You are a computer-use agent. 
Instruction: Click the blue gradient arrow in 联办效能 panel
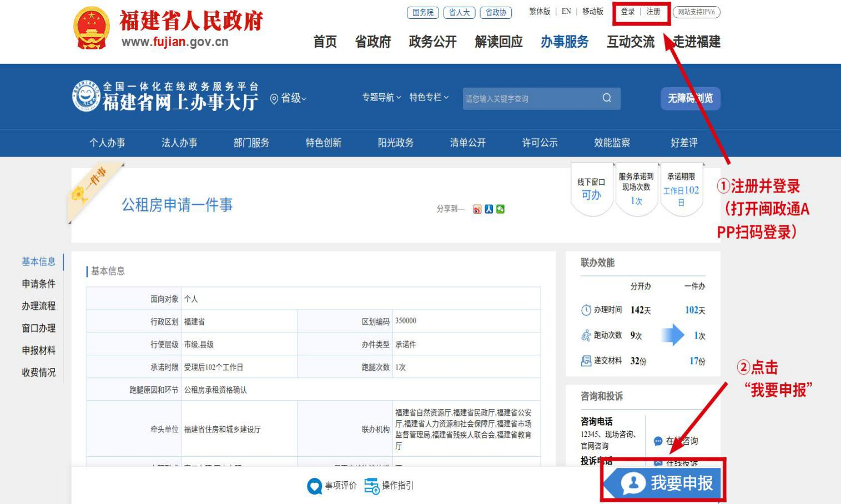pos(673,335)
